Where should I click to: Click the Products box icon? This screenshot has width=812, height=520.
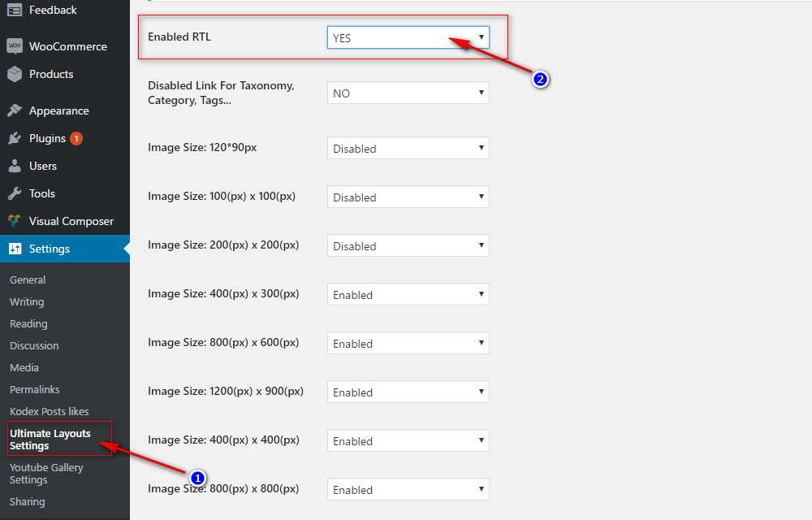click(15, 74)
